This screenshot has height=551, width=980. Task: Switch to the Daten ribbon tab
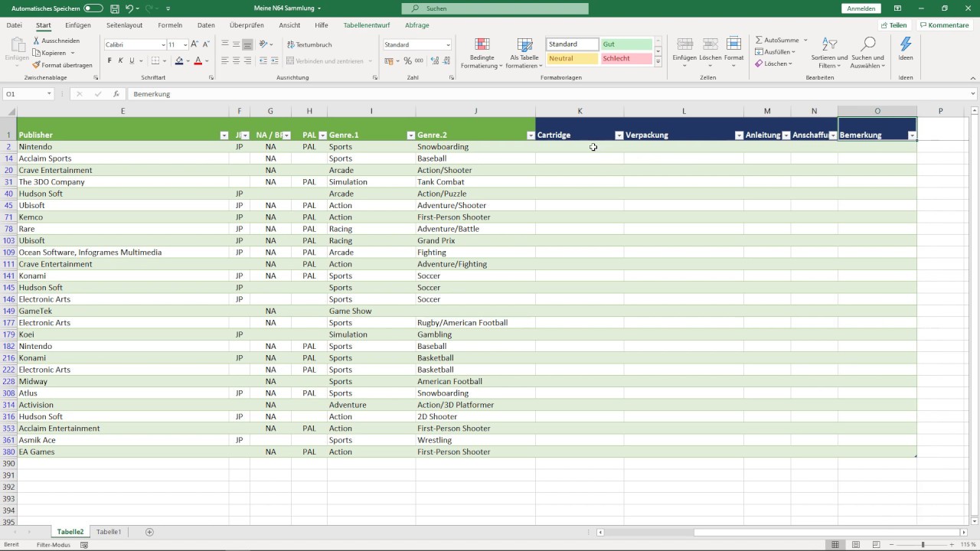pos(205,25)
